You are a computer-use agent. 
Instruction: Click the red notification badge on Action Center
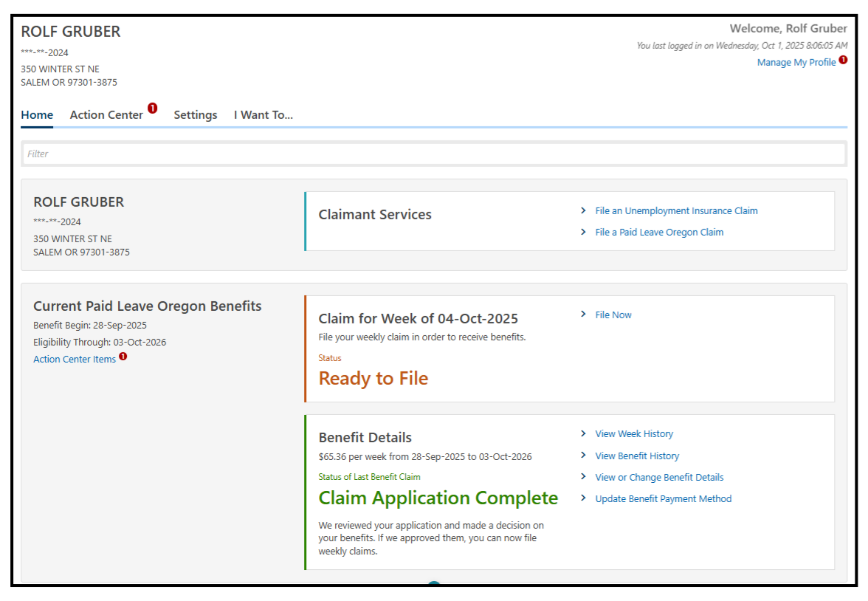coord(152,109)
